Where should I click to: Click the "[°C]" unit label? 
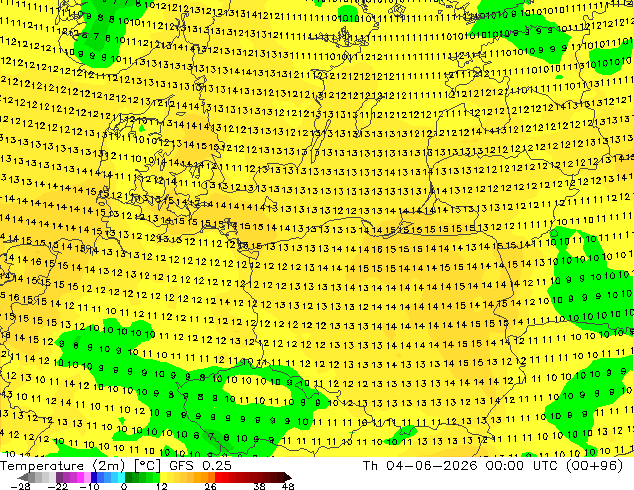tap(147, 466)
